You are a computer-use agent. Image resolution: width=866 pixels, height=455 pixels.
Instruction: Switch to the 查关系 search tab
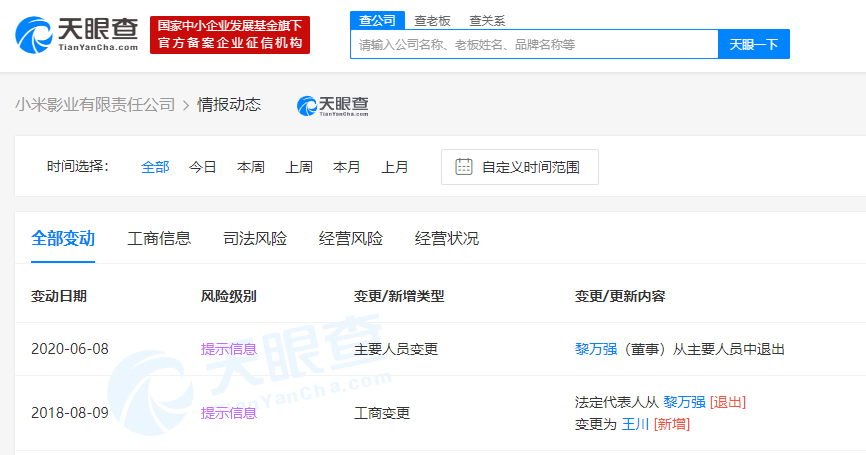(487, 20)
